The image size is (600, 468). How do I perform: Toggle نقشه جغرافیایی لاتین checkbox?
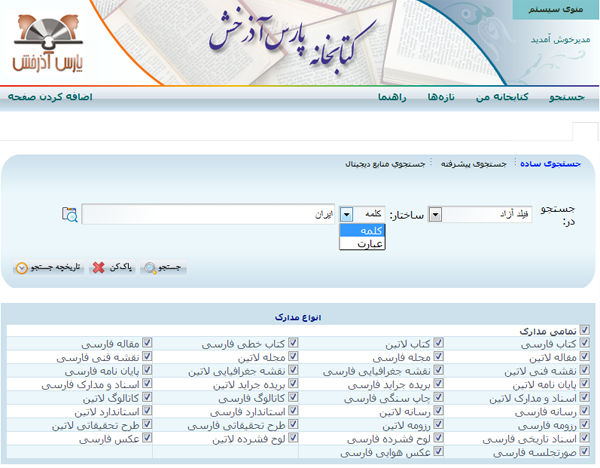[293, 370]
